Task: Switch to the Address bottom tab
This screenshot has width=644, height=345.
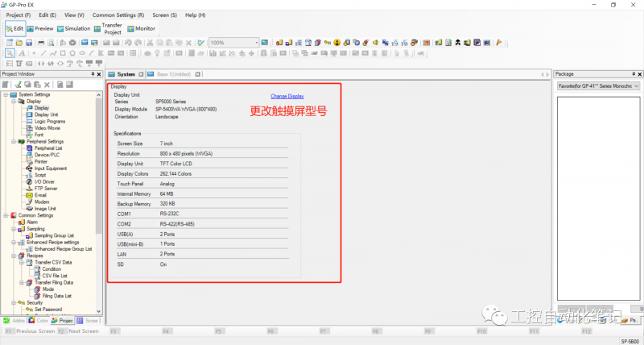Action: click(14, 321)
